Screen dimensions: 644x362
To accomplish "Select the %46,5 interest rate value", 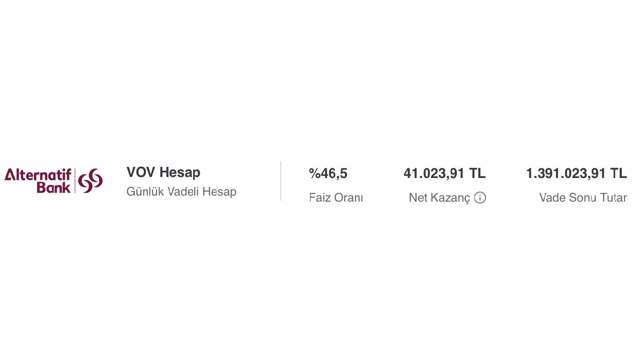I will click(x=328, y=173).
